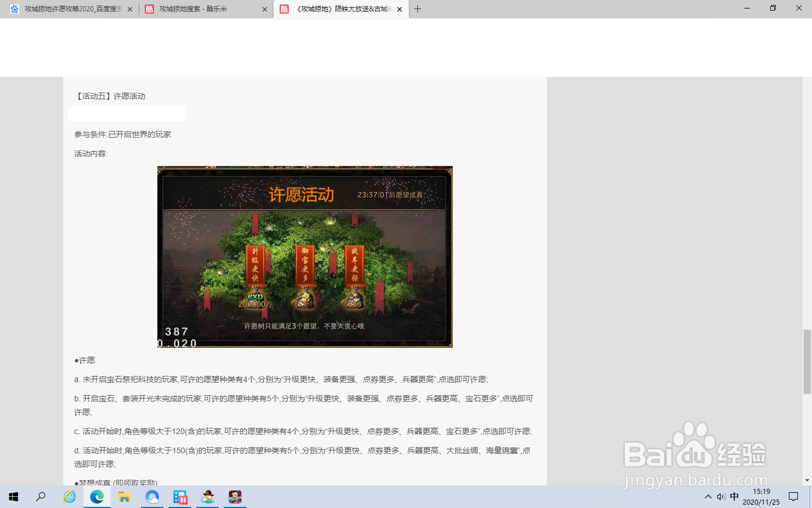Launch the pinned game client on the taskbar
This screenshot has width=812, height=508.
(x=235, y=497)
